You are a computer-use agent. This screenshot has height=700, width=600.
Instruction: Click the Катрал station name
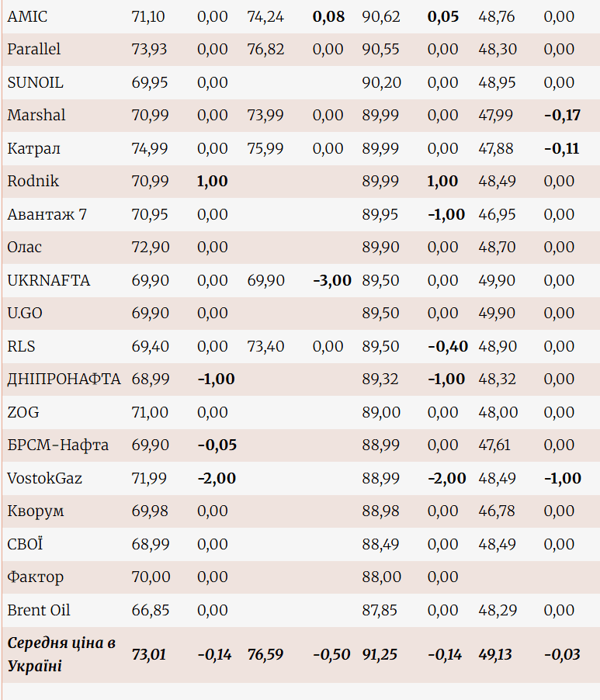33,148
